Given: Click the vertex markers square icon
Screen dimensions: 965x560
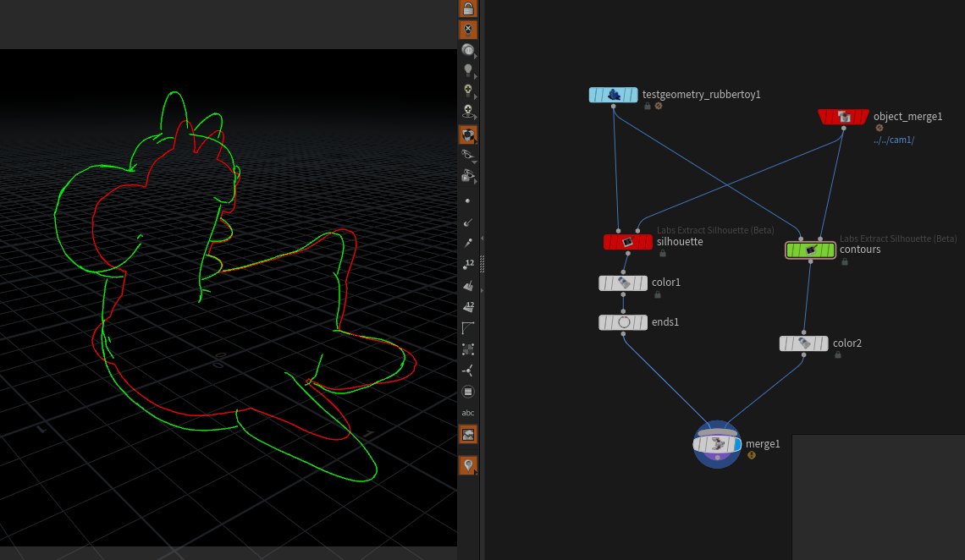Looking at the screenshot, I should point(468,349).
